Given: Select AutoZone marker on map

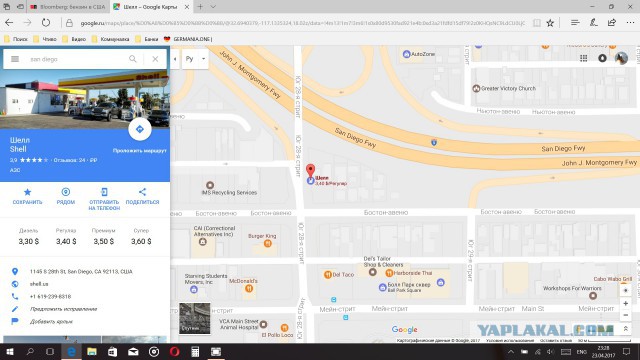Looking at the screenshot, I should (406, 54).
